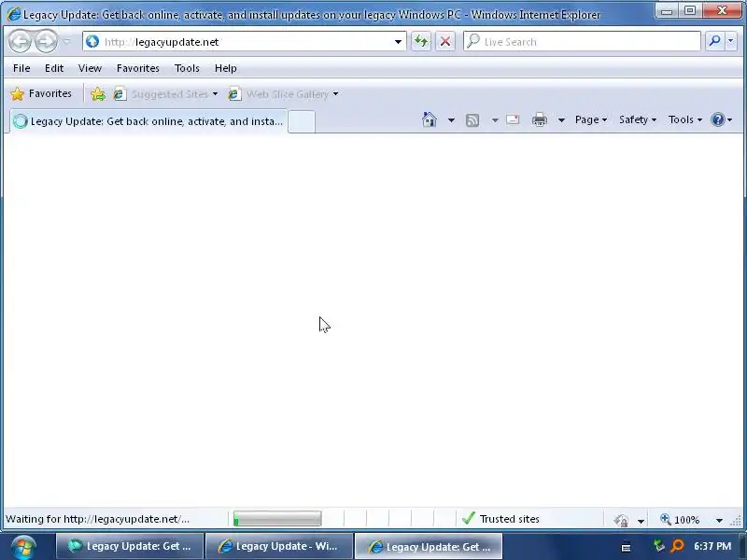Click the Forward navigation arrow

pos(46,41)
